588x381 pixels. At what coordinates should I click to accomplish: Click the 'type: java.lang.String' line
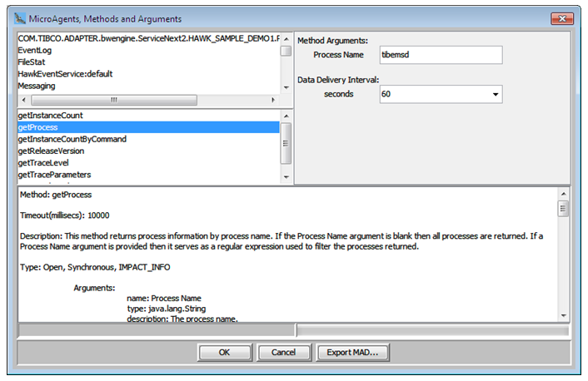(x=167, y=309)
